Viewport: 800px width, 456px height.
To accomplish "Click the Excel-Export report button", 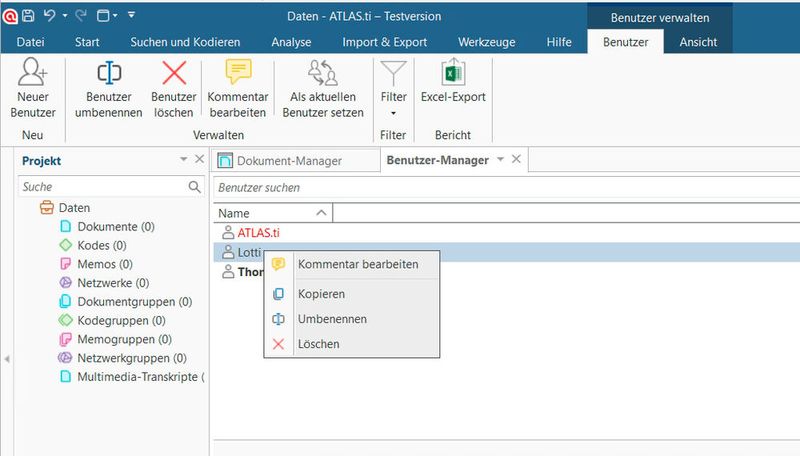I will 453,82.
